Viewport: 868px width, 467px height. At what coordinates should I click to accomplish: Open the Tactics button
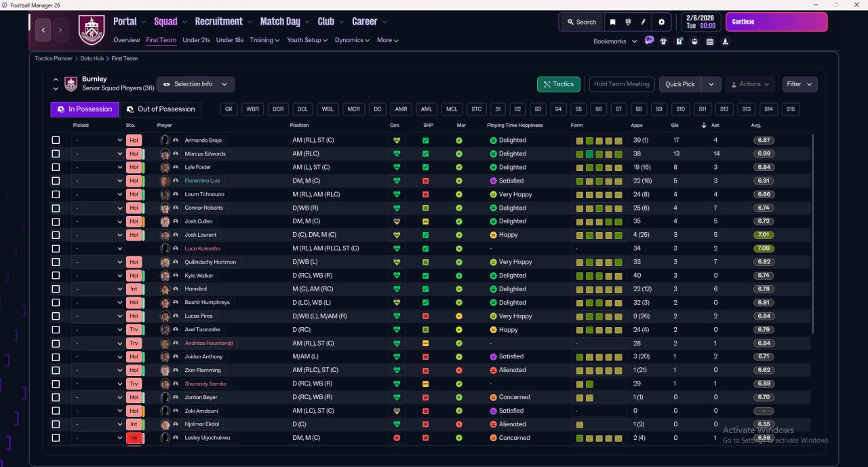(x=559, y=84)
